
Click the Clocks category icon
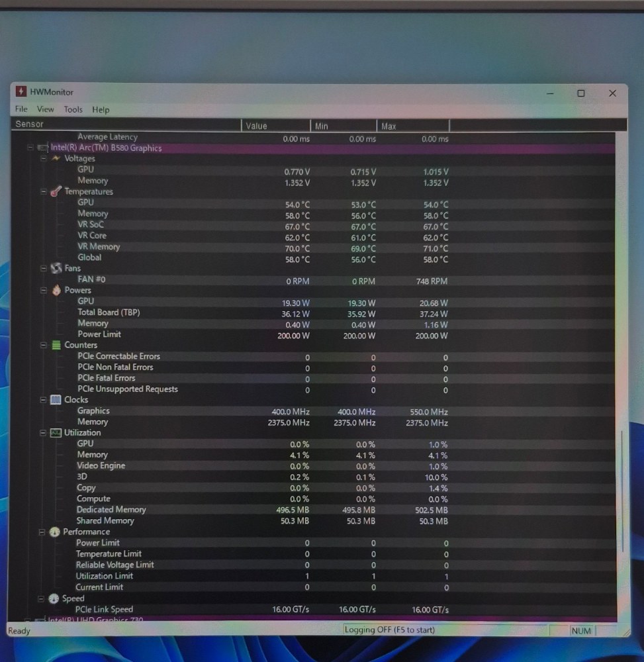(56, 399)
